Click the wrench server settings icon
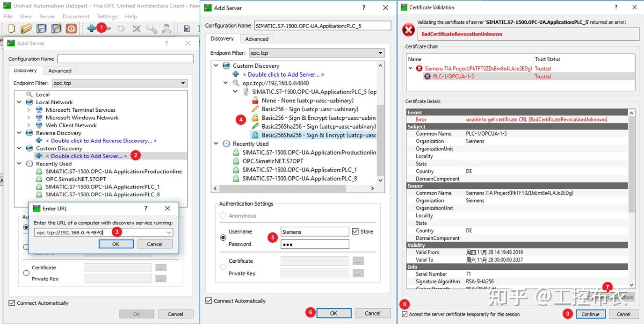This screenshot has width=644, height=324. coord(151,29)
